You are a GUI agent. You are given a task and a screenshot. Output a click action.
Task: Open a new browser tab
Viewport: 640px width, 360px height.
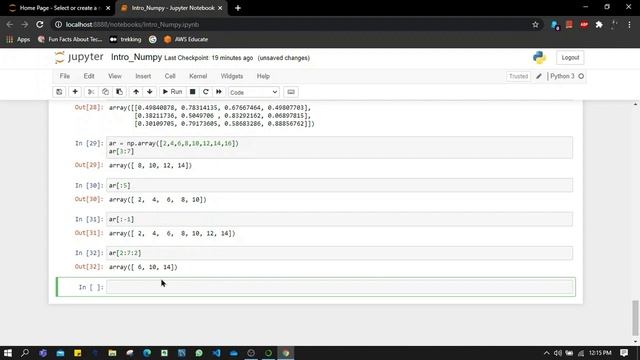(238, 8)
